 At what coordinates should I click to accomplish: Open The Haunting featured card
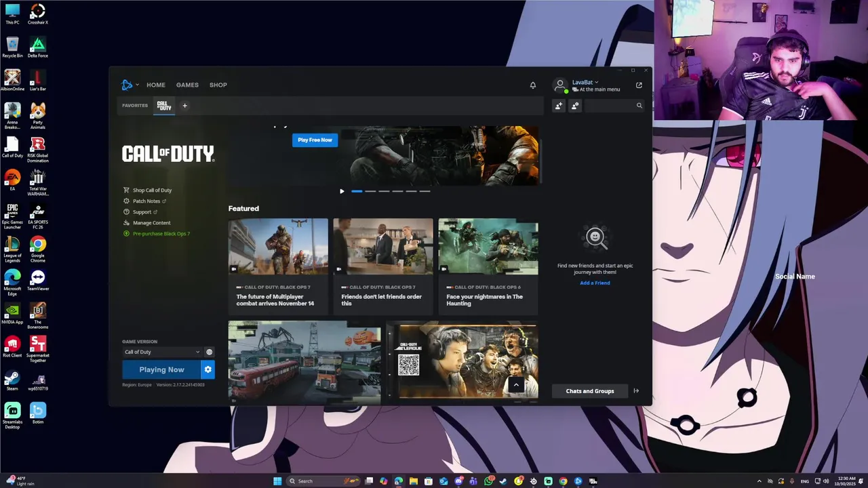488,266
